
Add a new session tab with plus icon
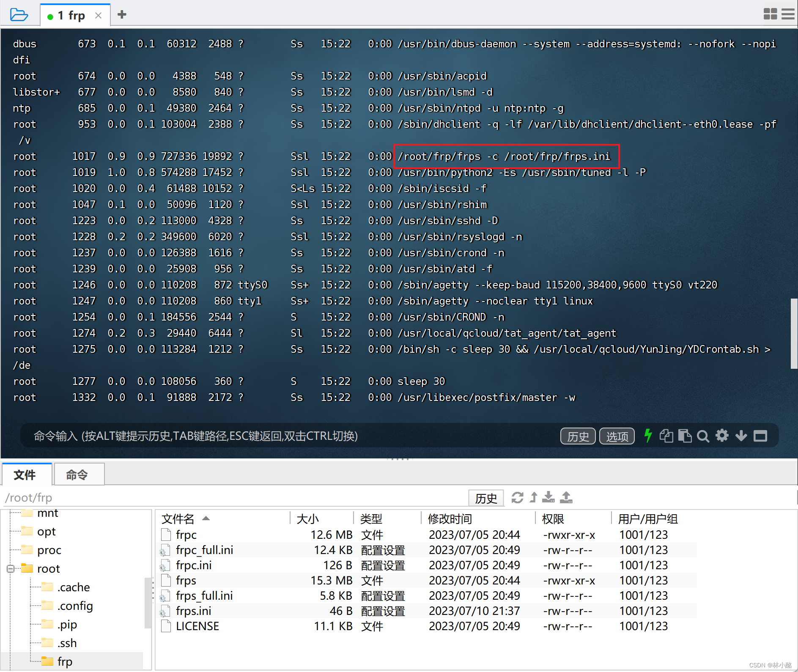click(x=122, y=15)
